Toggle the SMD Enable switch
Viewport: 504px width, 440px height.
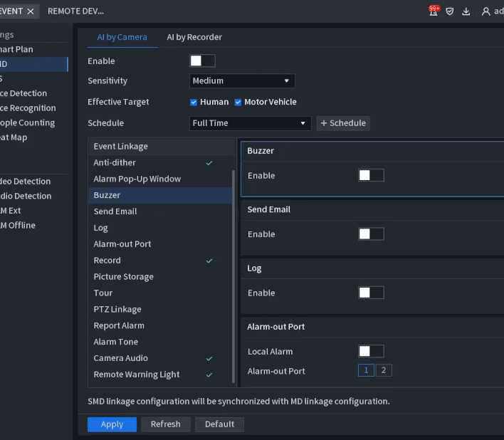coord(202,61)
